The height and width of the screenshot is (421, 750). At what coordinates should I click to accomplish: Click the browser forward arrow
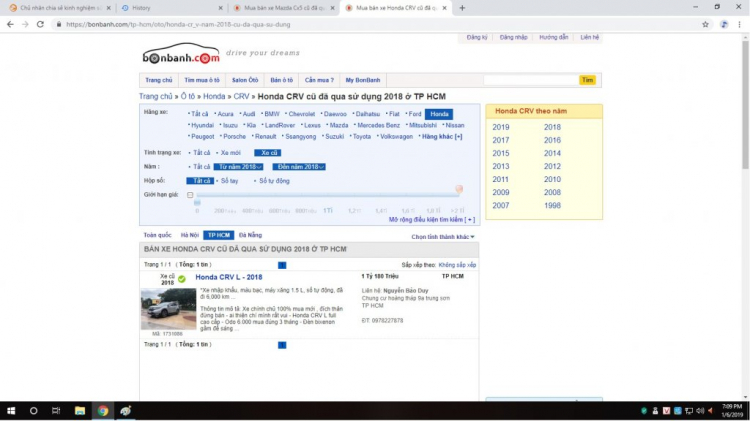point(25,24)
